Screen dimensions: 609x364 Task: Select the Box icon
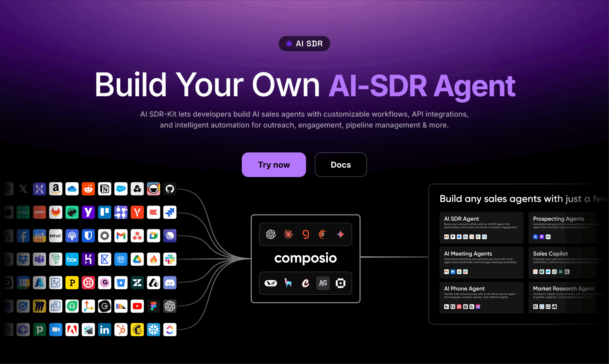pyautogui.click(x=72, y=259)
